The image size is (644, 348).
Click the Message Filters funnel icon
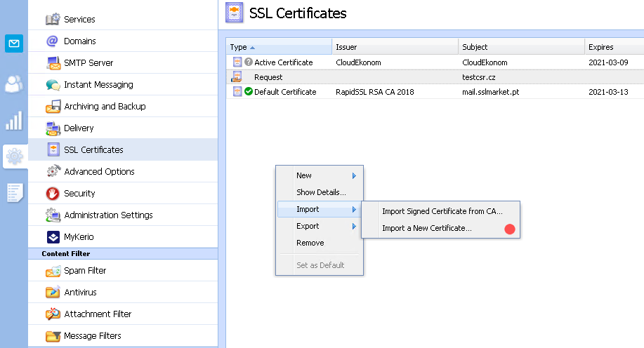point(53,336)
